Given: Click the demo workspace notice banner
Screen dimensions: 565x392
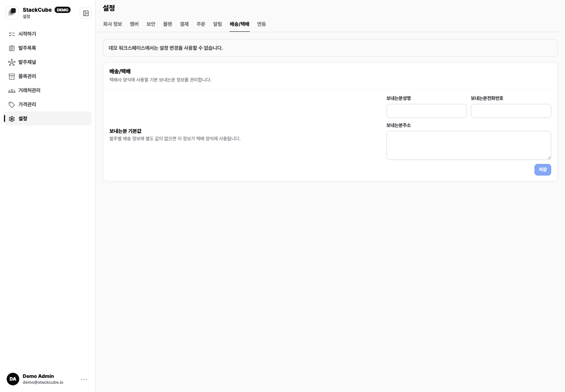Looking at the screenshot, I should click(x=330, y=48).
